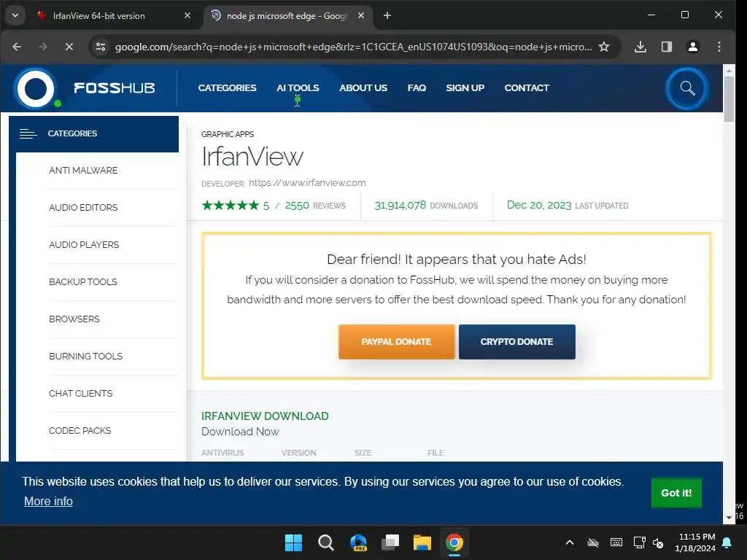Open Chrome three-dot menu

click(719, 47)
